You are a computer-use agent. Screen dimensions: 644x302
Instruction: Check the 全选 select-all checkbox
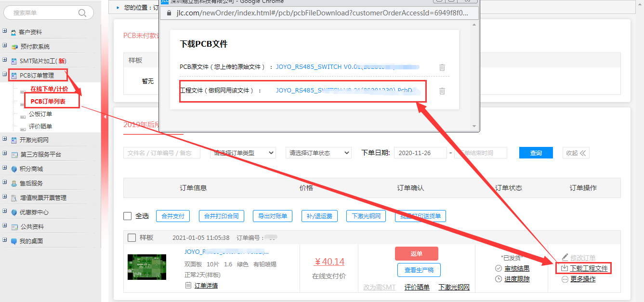coord(128,216)
